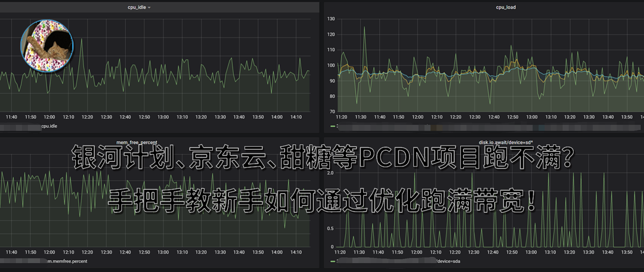
Task: Click the 11:30 time label in disk.io.await panel
Action: click(360, 252)
